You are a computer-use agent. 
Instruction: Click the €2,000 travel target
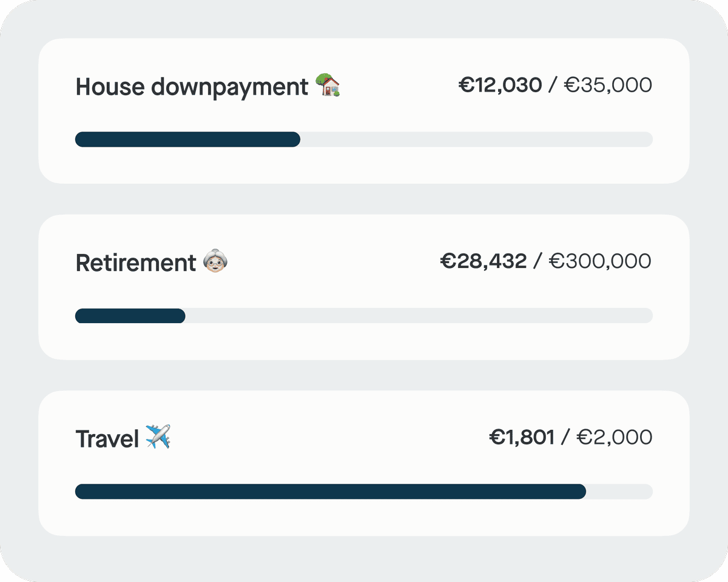(x=614, y=437)
